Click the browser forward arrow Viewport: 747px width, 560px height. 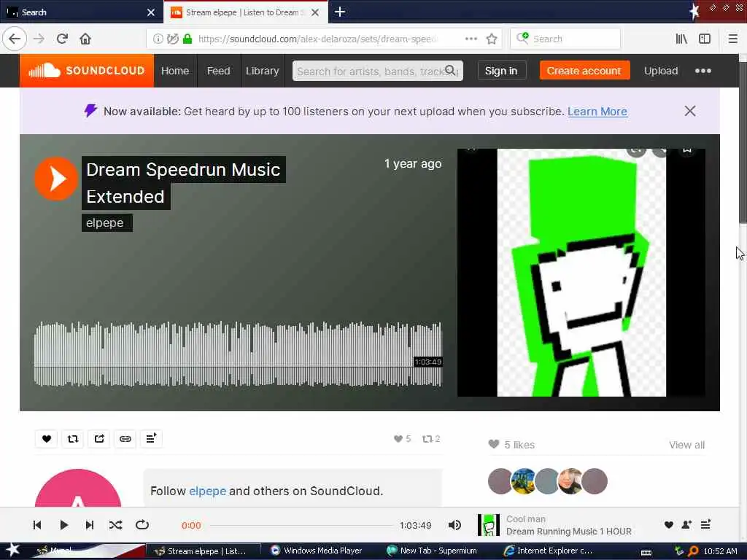tap(39, 39)
